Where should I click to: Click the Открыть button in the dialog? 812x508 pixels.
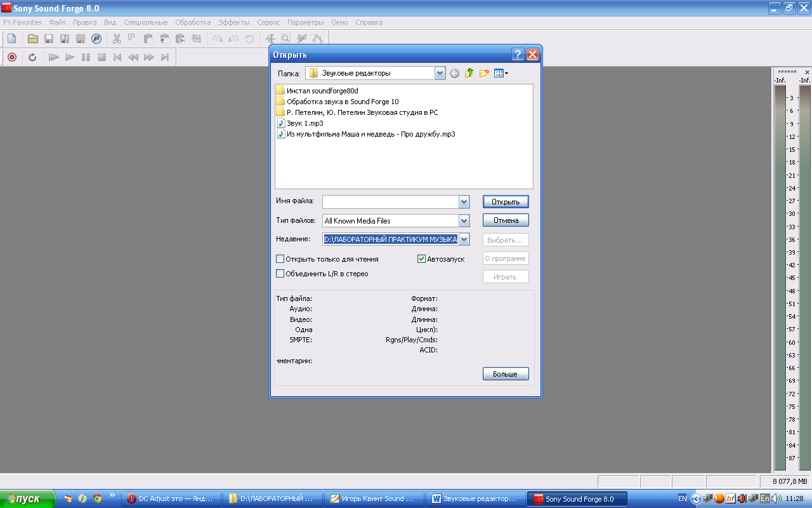(506, 202)
